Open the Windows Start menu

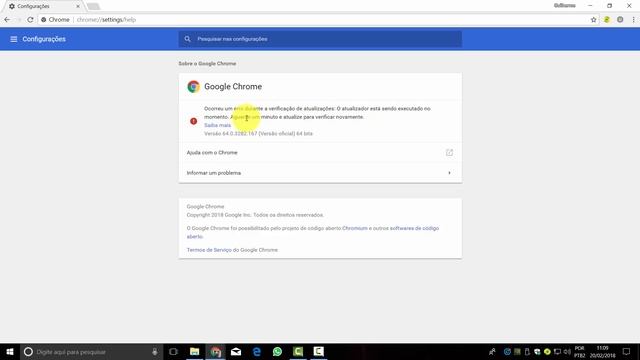pyautogui.click(x=10, y=352)
